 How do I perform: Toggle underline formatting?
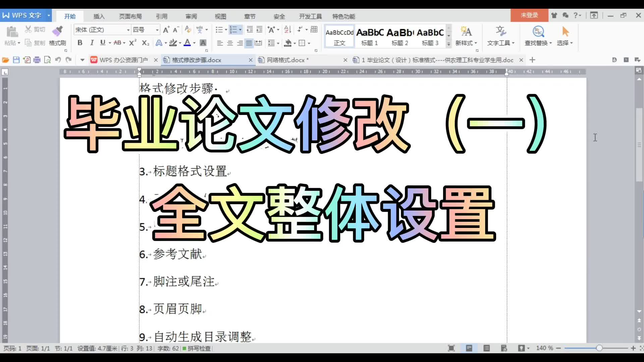[x=103, y=43]
